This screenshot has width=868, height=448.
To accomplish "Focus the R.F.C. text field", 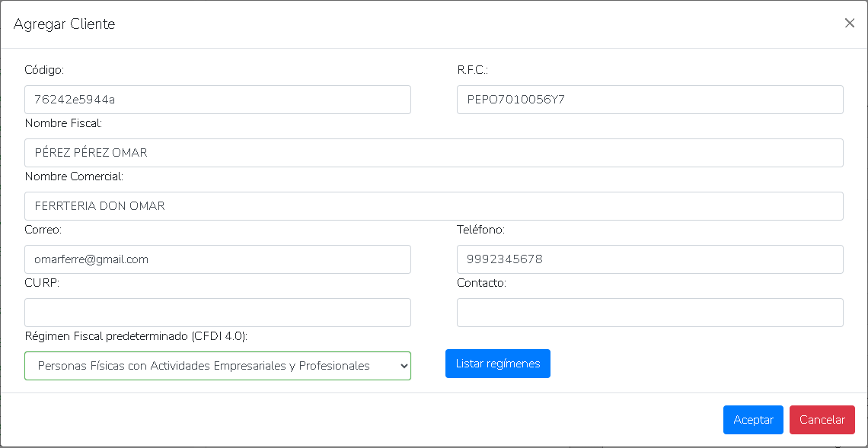I will point(649,100).
